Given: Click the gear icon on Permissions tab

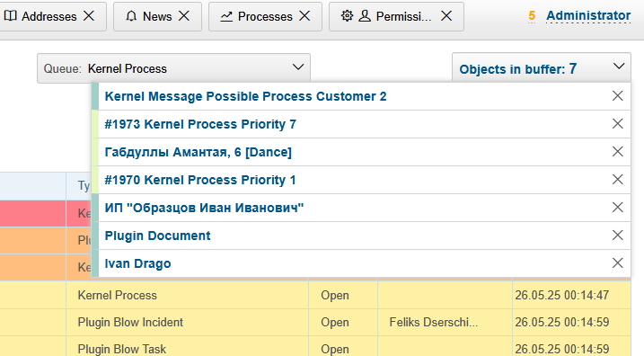Looking at the screenshot, I should (x=347, y=16).
